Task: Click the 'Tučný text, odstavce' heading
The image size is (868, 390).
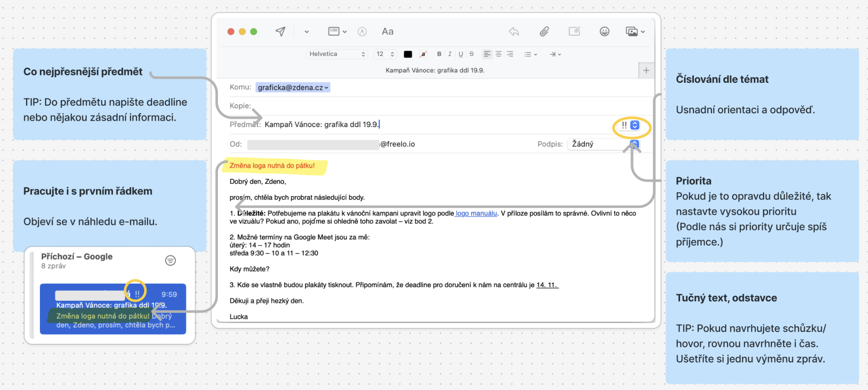Action: [x=726, y=298]
